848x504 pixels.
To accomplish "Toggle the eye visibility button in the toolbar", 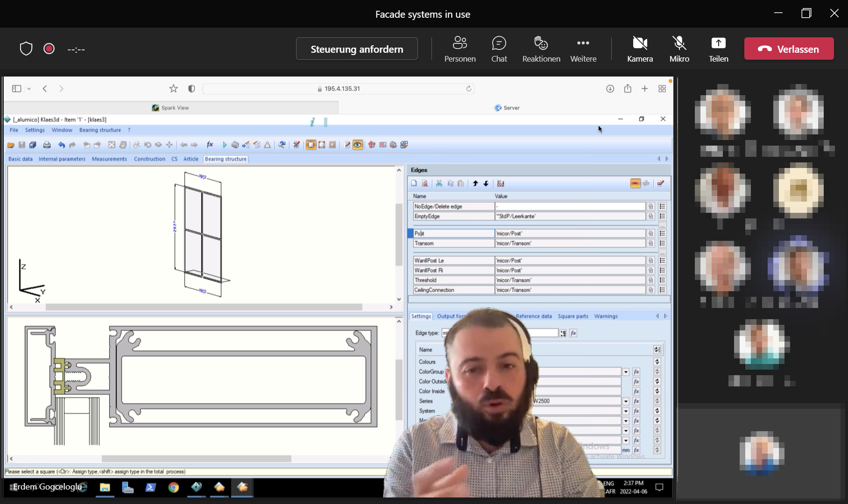I will (358, 145).
